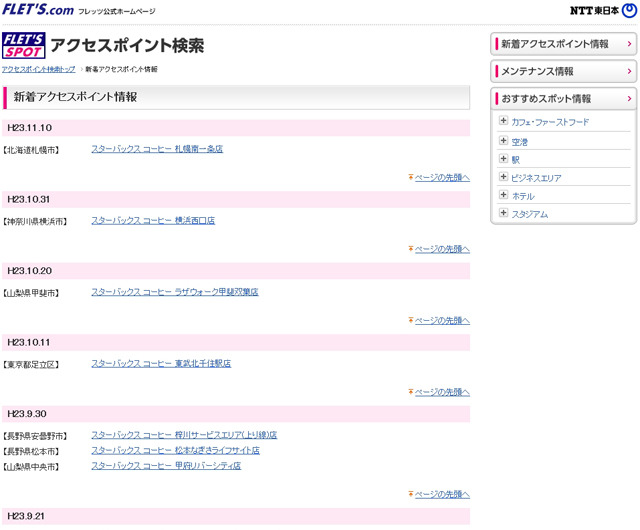Screen dimensions: 640x530
Task: Open Starbucks 梓川サービスエリア(上り線)店 link
Action: pos(184,435)
